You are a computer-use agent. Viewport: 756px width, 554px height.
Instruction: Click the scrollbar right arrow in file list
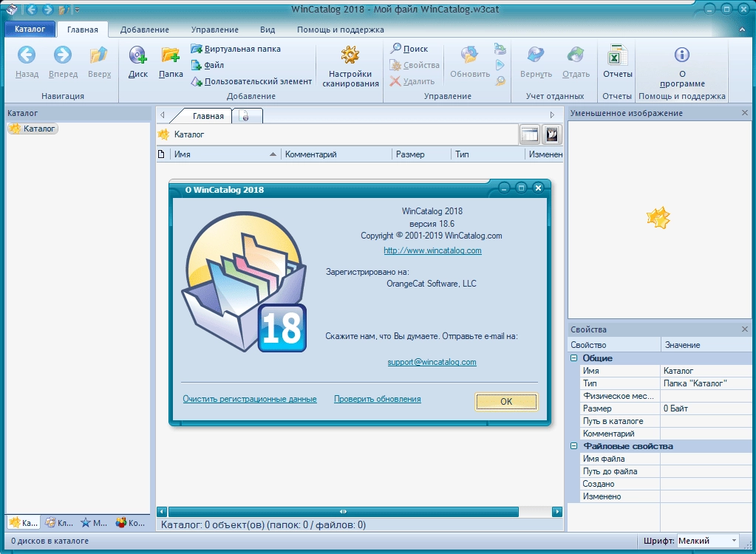(x=557, y=512)
